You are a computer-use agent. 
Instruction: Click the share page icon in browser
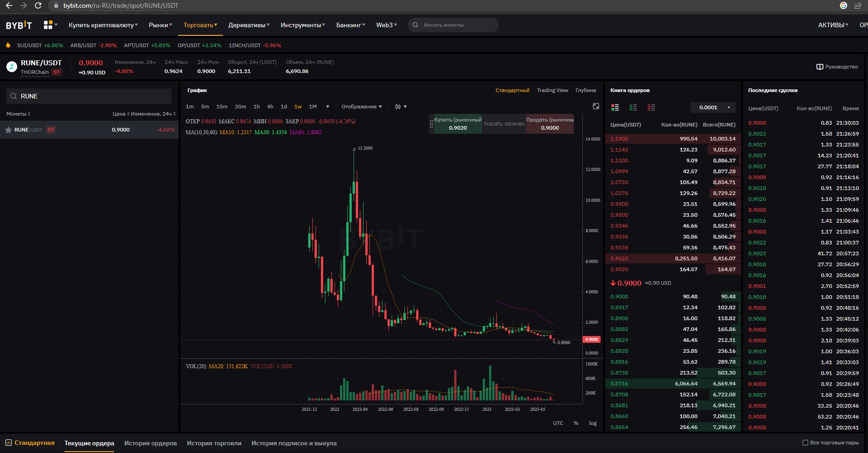858,5
